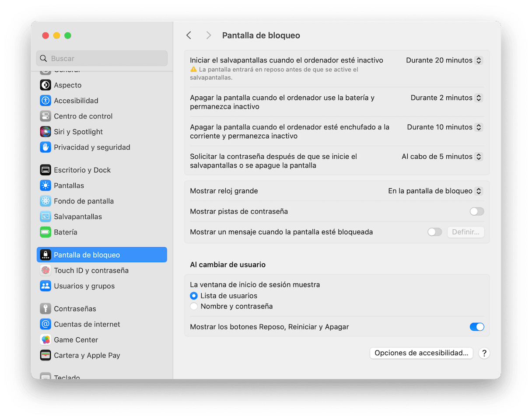Open password delay dropdown Al cabo de 5 minutos

(x=442, y=157)
